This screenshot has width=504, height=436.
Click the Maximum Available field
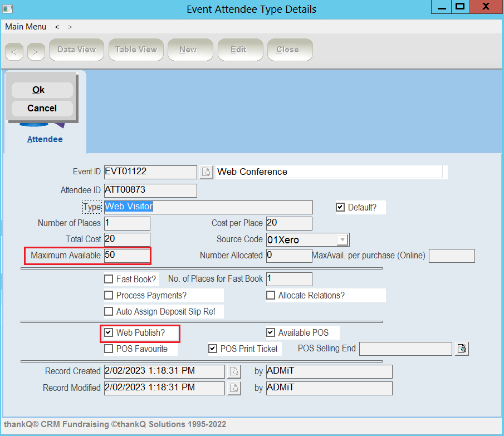[x=127, y=256]
